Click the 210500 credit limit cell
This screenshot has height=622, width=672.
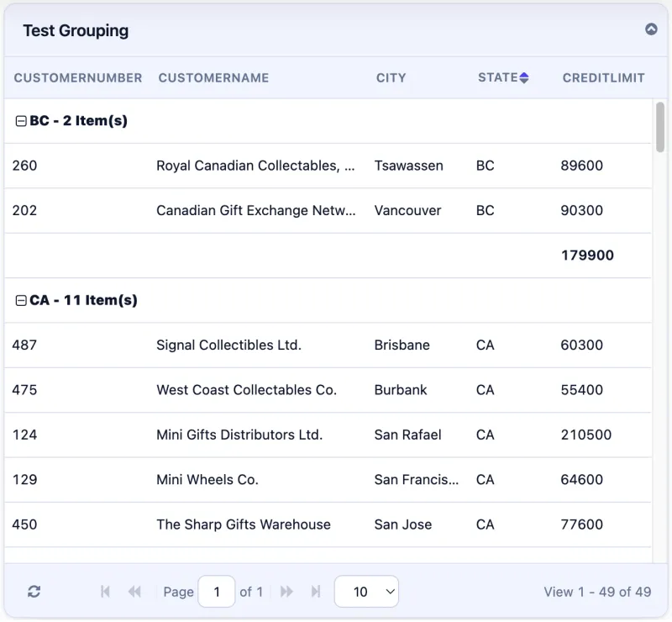click(585, 435)
